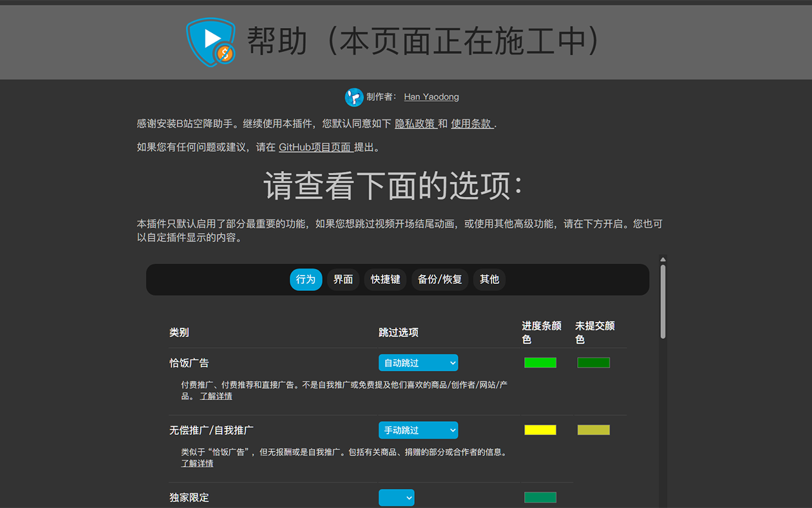The height and width of the screenshot is (508, 812).
Task: Open the 备份/恢复 tab
Action: pyautogui.click(x=440, y=279)
